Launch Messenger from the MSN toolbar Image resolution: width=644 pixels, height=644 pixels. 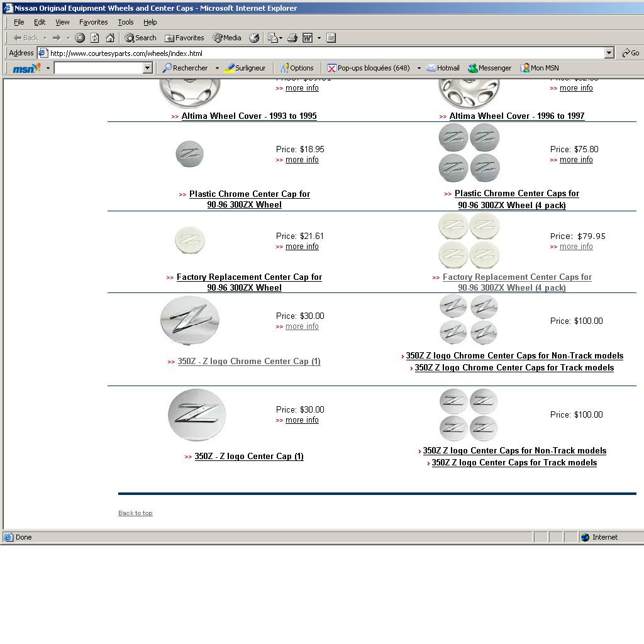click(489, 68)
